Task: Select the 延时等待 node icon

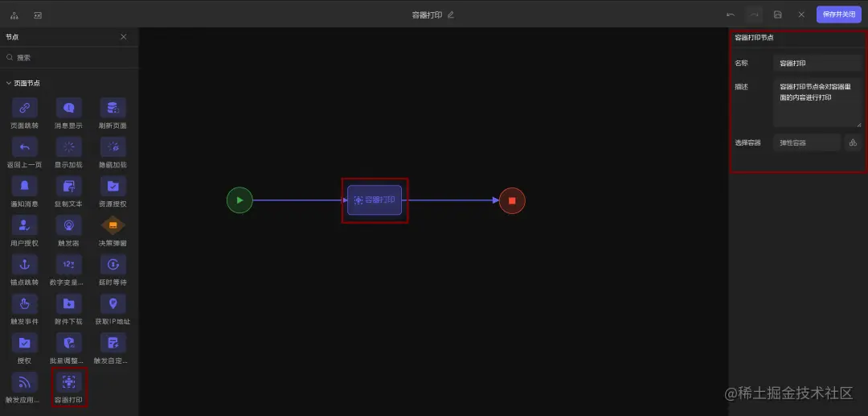Action: click(x=113, y=265)
